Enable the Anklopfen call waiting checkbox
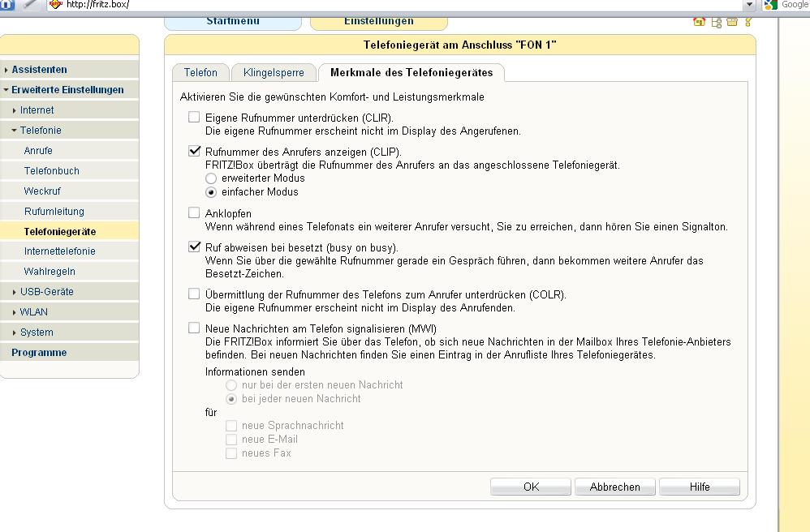This screenshot has height=532, width=810. coord(194,213)
